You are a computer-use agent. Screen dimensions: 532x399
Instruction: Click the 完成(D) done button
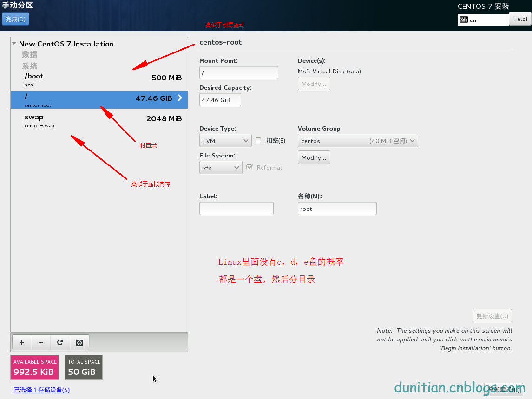(x=16, y=19)
